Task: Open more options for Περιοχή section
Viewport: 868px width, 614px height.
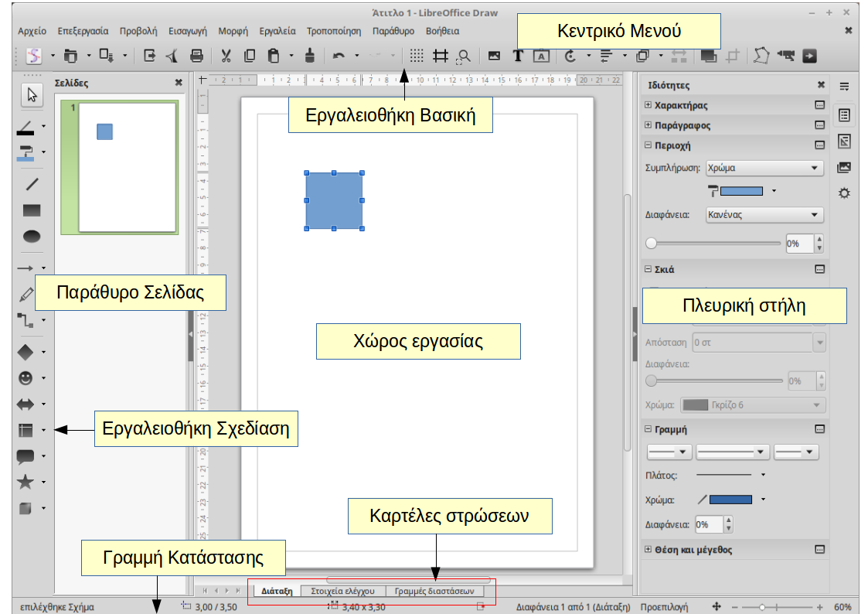Action: (x=820, y=145)
